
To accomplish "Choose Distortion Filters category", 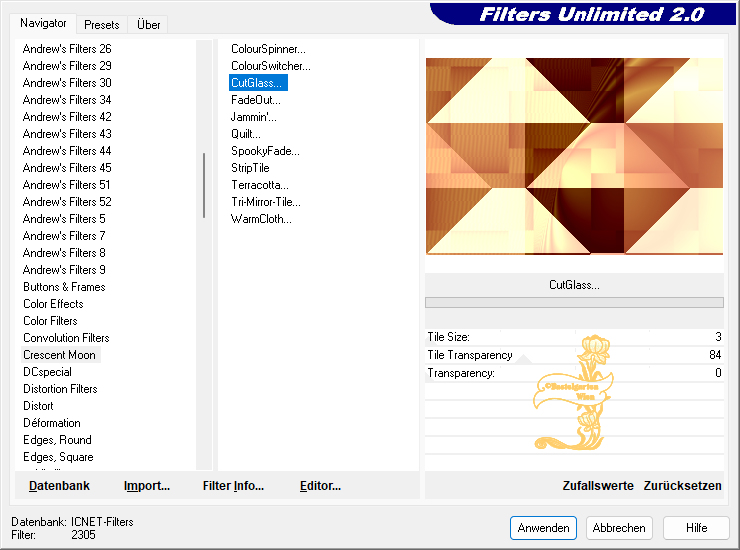I will pos(60,389).
